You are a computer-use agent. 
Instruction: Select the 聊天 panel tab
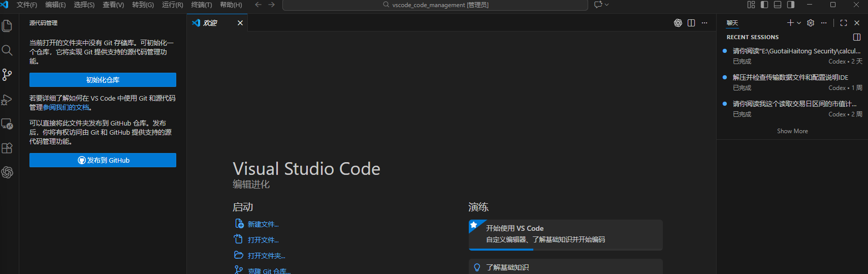pyautogui.click(x=732, y=23)
